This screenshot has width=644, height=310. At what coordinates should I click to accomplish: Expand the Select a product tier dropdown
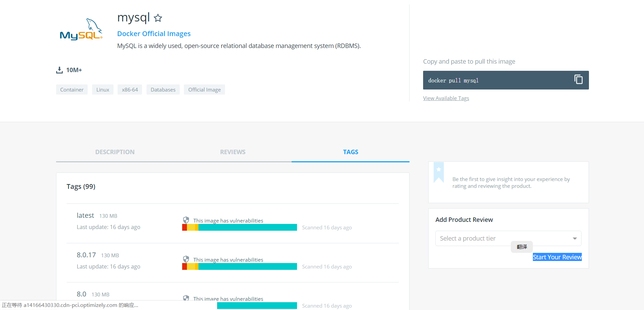click(508, 238)
